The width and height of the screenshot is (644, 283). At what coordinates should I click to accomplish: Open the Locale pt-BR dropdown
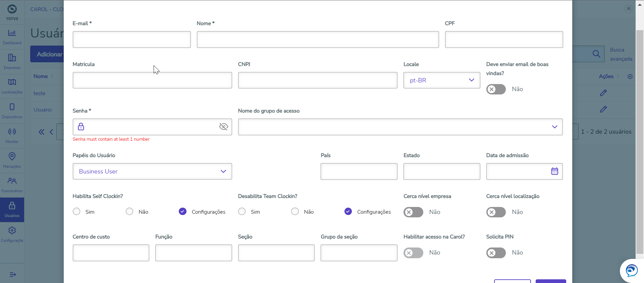[441, 80]
